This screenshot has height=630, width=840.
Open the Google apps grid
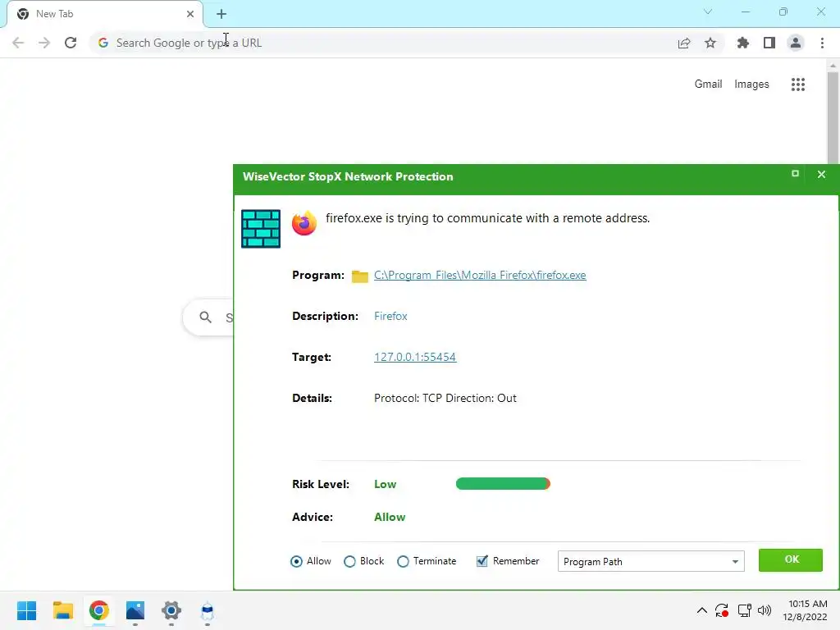[x=798, y=84]
